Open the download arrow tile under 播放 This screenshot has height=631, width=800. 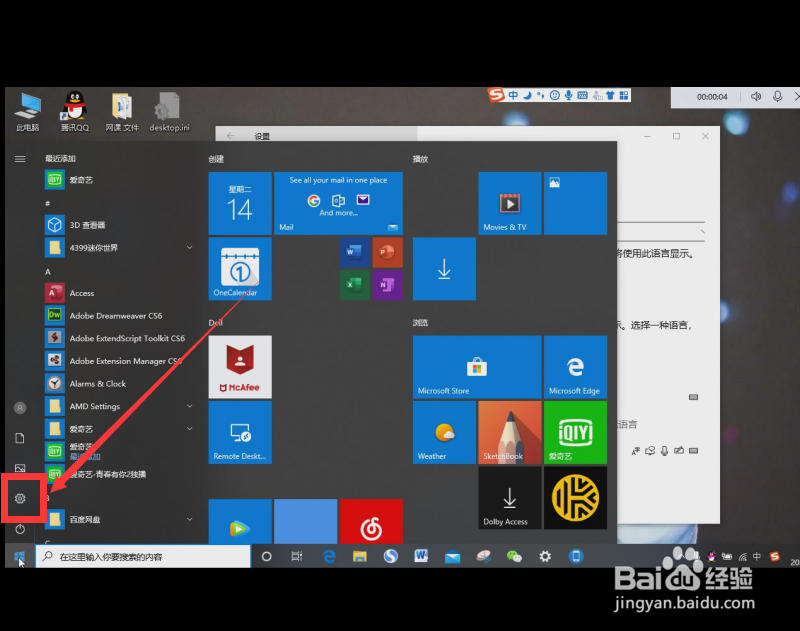click(x=444, y=268)
